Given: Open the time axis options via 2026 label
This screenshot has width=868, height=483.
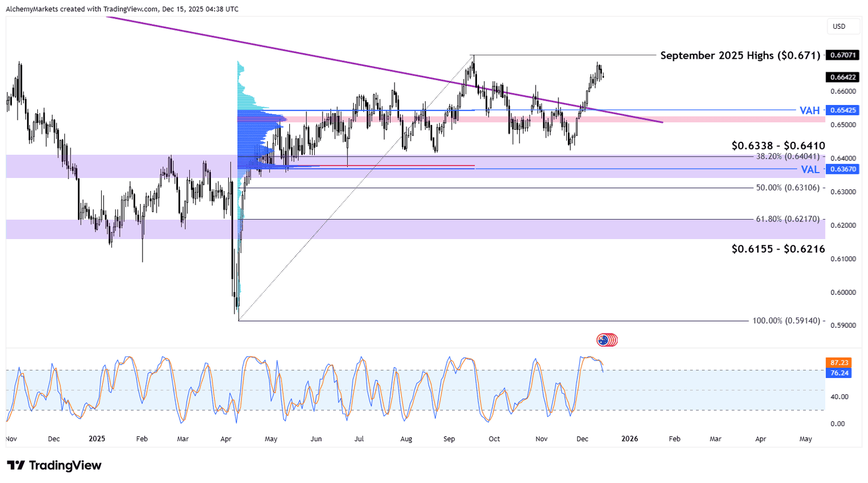Looking at the screenshot, I should (629, 438).
